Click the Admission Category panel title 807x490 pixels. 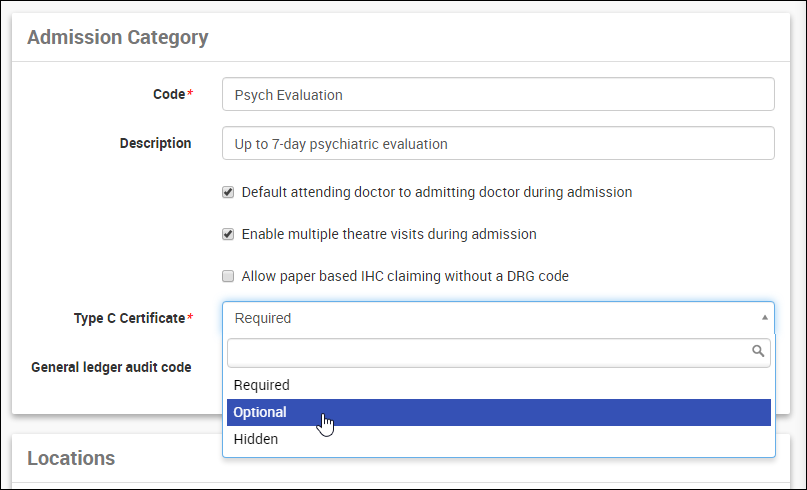[x=117, y=38]
